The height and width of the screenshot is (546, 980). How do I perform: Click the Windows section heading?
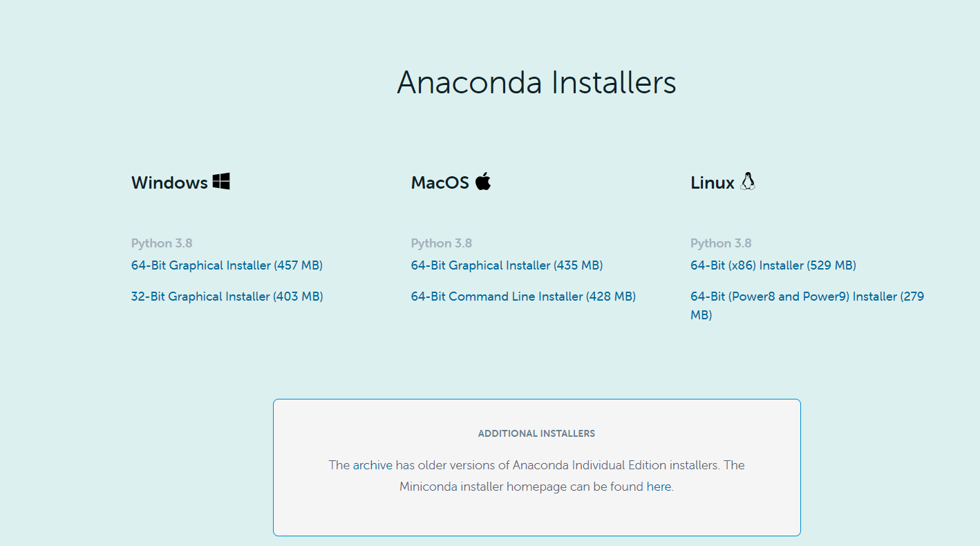(169, 182)
